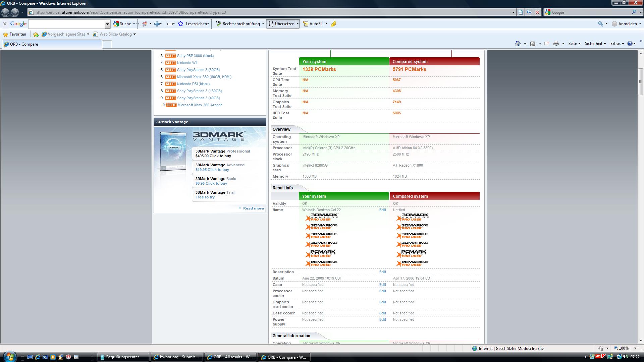This screenshot has height=362, width=644.
Task: Click the blue Help question mark icon
Action: (x=630, y=44)
